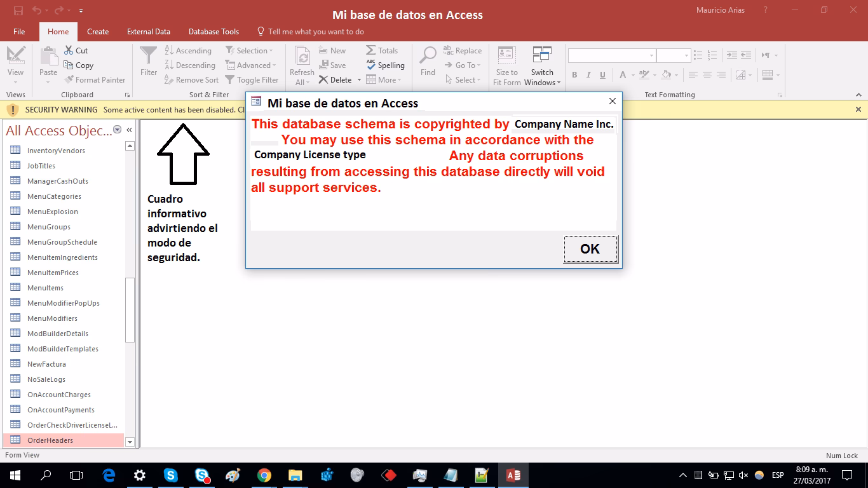Image resolution: width=868 pixels, height=488 pixels.
Task: Close the Mi base de datos dialog
Action: click(x=613, y=102)
